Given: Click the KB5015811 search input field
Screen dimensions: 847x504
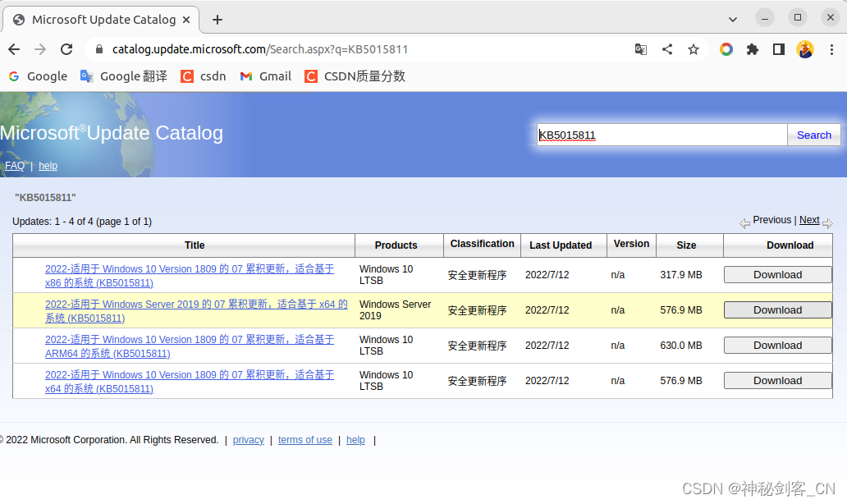Looking at the screenshot, I should (662, 135).
